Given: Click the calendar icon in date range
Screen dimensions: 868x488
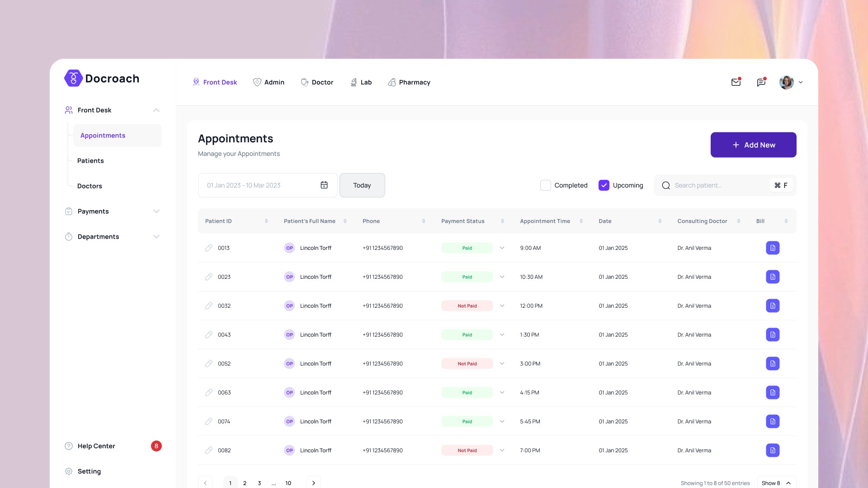Looking at the screenshot, I should (x=324, y=185).
